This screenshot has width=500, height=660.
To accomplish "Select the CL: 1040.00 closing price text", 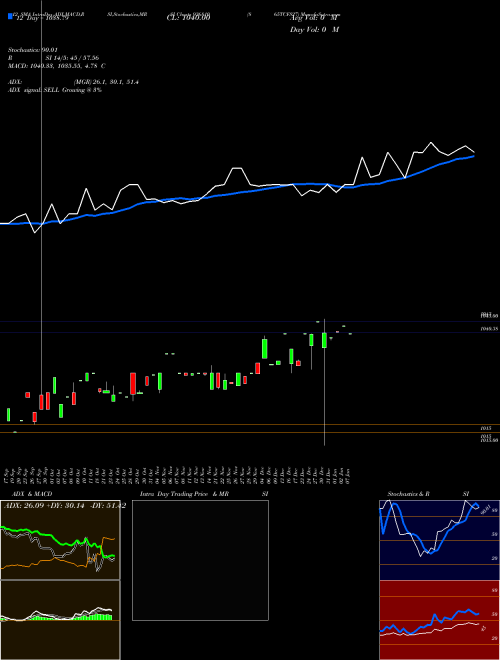I will (x=189, y=18).
